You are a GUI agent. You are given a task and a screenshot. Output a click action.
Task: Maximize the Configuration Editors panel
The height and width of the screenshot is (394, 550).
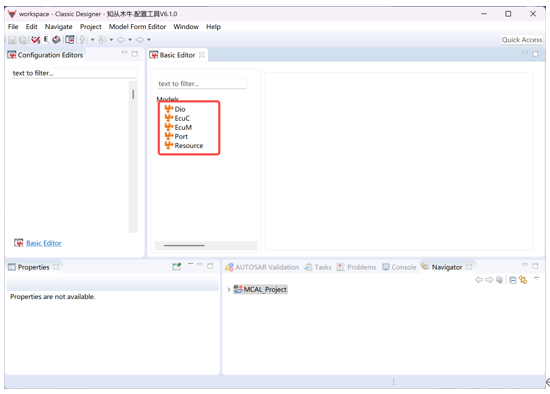point(135,54)
